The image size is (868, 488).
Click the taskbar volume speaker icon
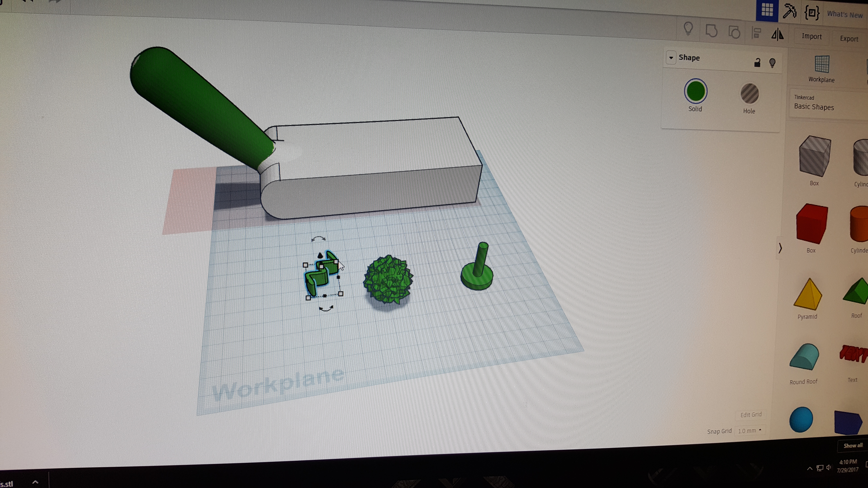pyautogui.click(x=829, y=467)
